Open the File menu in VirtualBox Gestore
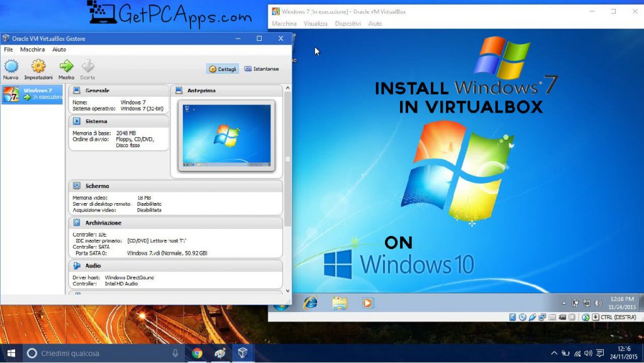 (8, 48)
